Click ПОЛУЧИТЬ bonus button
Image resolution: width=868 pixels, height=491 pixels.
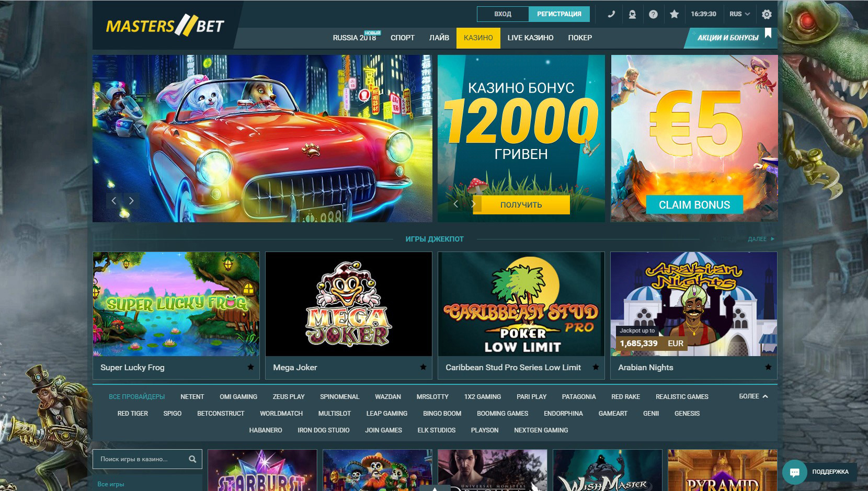tap(521, 205)
